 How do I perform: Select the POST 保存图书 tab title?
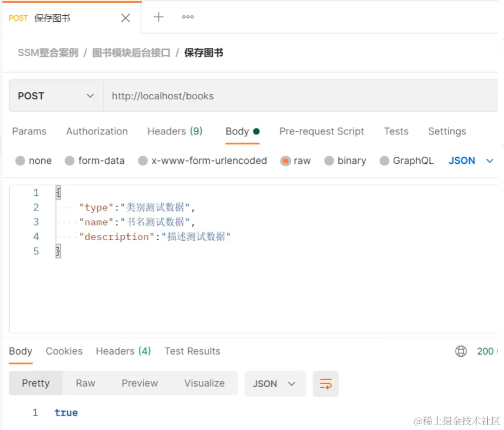tap(40, 18)
